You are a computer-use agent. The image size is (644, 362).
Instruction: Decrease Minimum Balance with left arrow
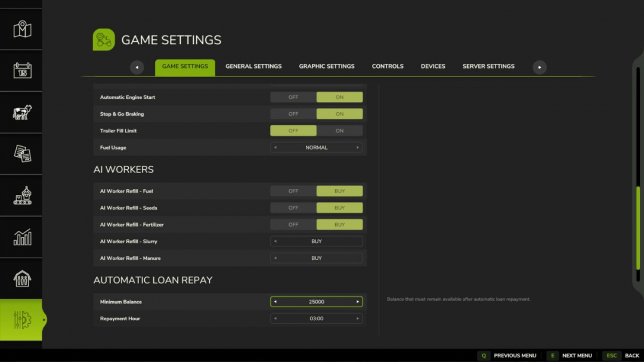[x=275, y=302]
